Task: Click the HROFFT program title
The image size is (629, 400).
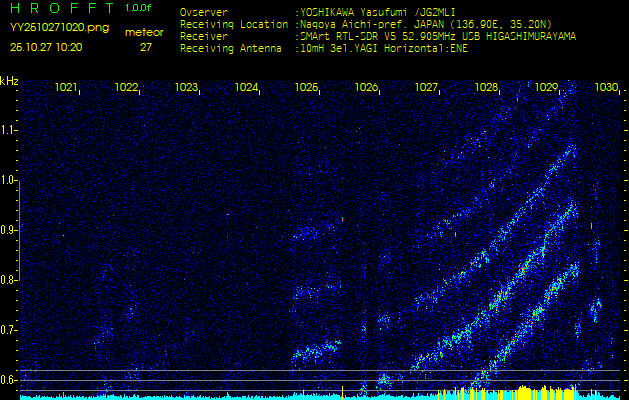Action: click(63, 8)
